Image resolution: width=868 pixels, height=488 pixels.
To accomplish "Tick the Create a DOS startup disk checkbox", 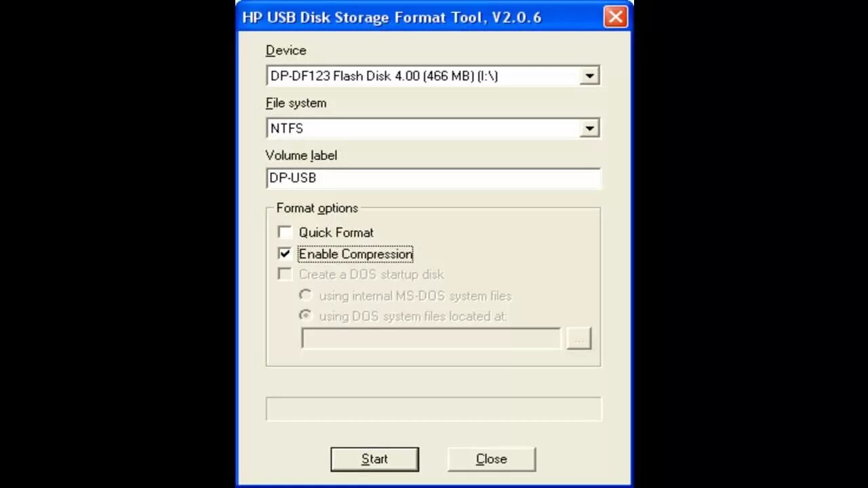I will tap(285, 274).
